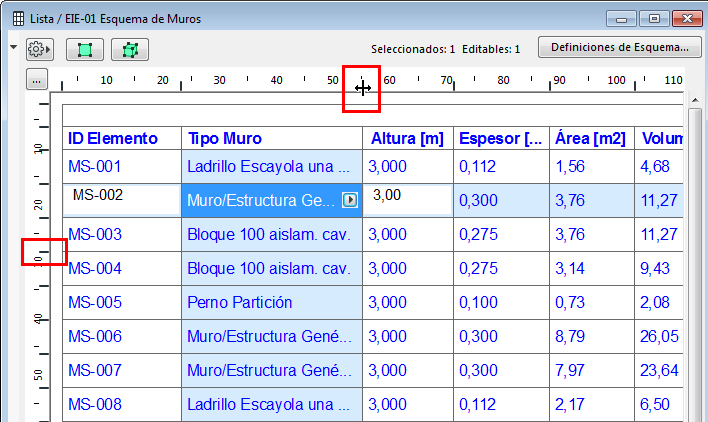Click Ladrillo Escayola cell in MS-008 row
Screen dimensions: 708x422
tap(272, 404)
